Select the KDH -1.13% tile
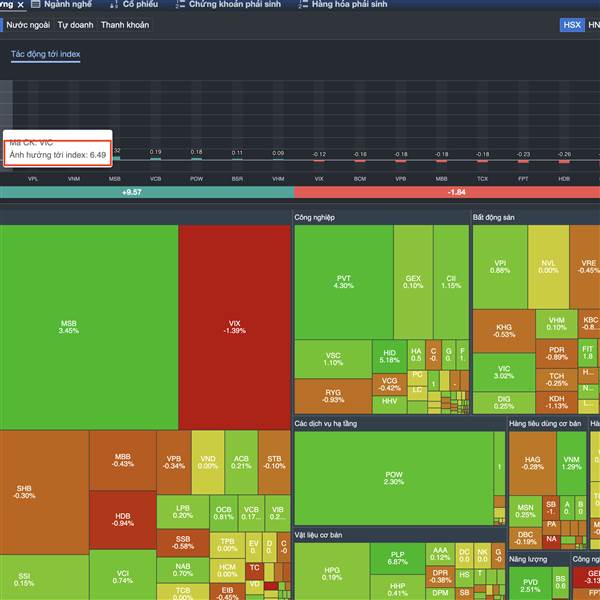 point(556,403)
